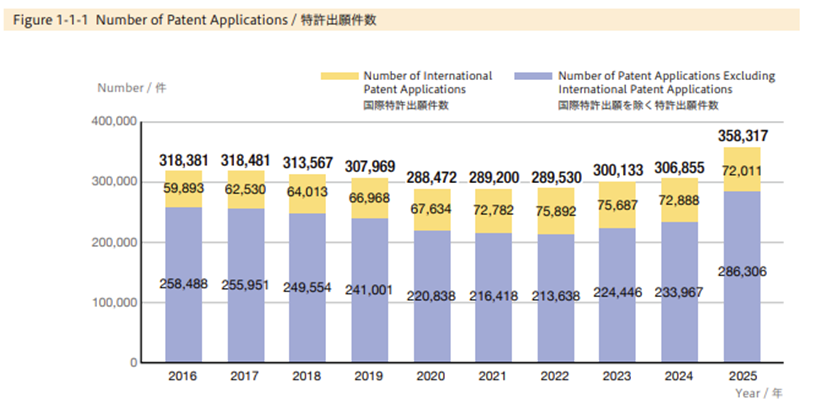Screen dimensions: 823x406
Task: Click the 286,306 value in 2025 bar
Action: tap(743, 270)
